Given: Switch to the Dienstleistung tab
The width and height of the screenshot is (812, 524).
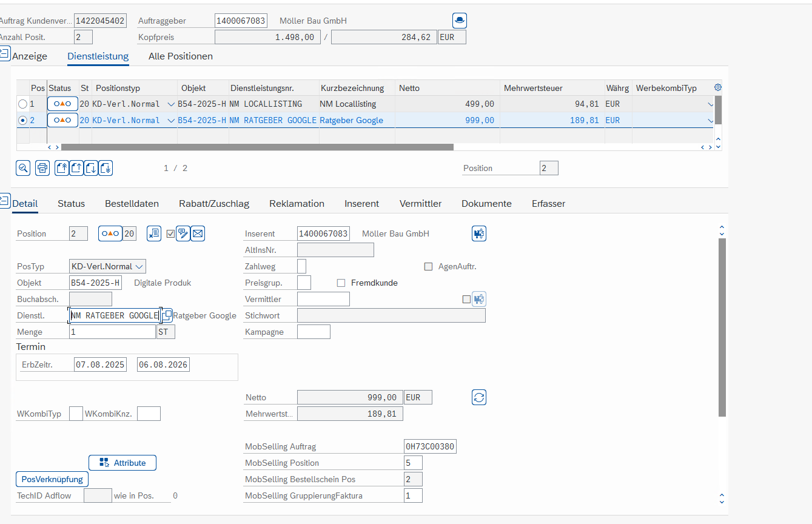Looking at the screenshot, I should (x=98, y=56).
